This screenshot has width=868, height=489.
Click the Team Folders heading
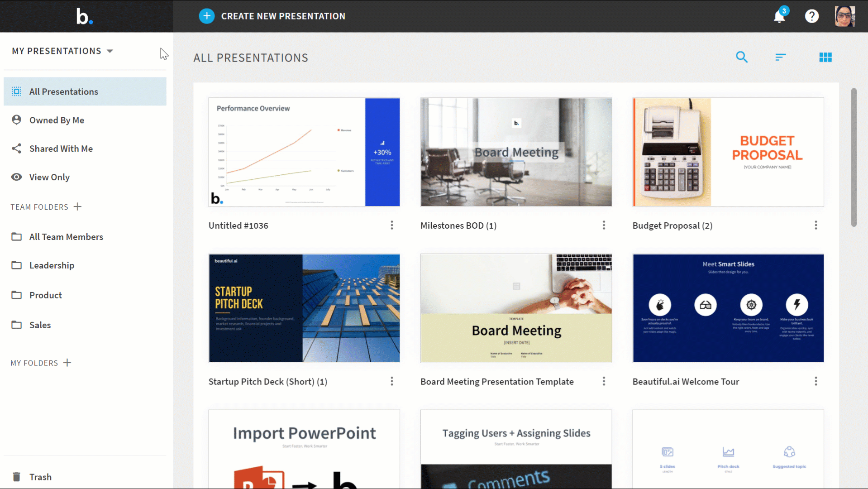click(x=39, y=207)
